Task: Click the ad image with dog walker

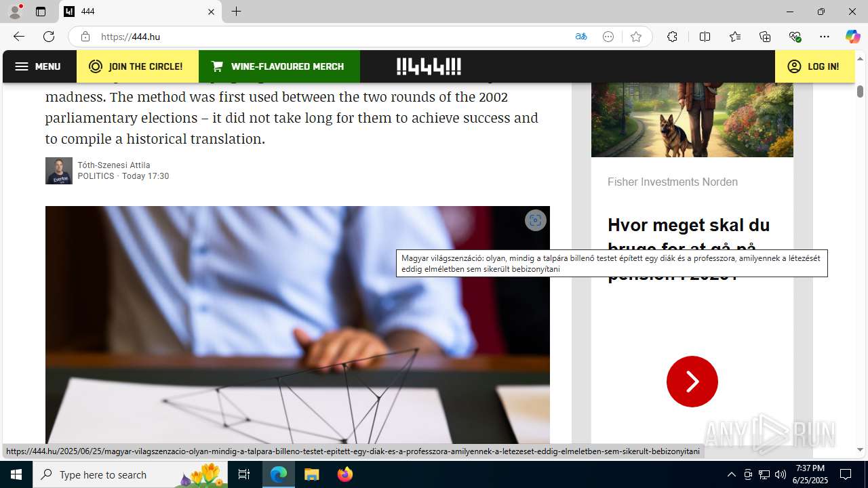Action: (x=692, y=120)
